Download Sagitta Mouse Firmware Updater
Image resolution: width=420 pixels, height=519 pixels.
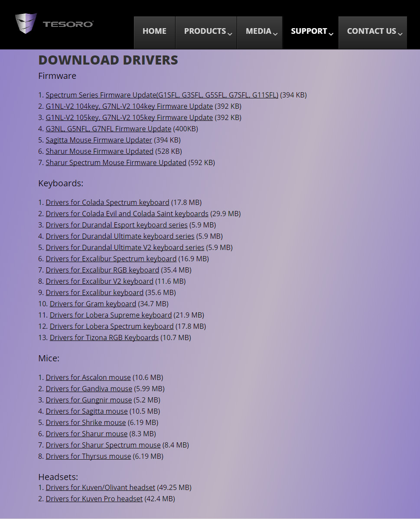(99, 140)
